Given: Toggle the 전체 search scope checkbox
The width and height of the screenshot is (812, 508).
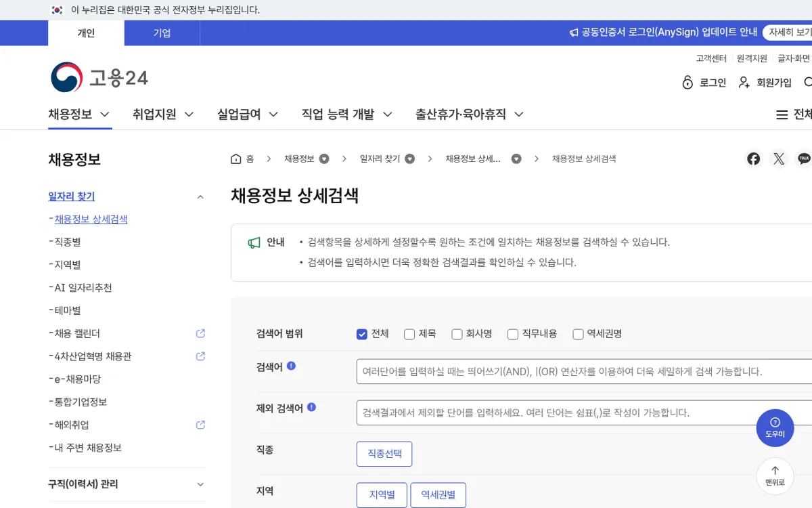Looking at the screenshot, I should 362,334.
